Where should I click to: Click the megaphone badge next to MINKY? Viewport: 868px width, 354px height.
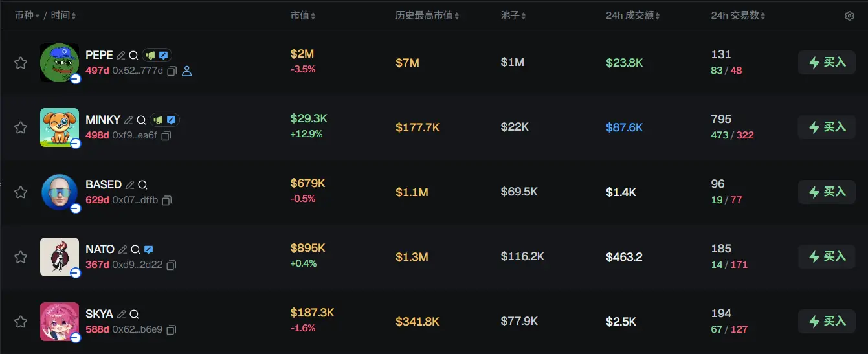click(x=159, y=120)
